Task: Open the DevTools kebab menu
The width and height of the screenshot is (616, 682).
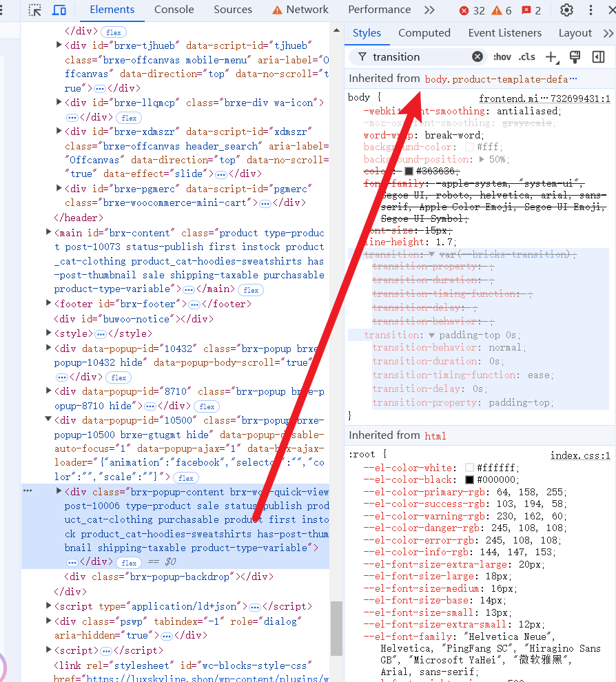Action: tap(591, 10)
